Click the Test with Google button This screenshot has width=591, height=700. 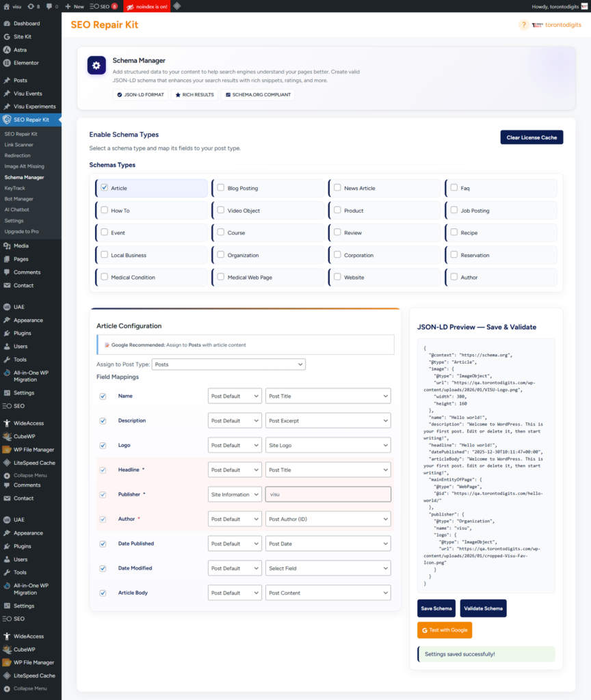click(x=445, y=630)
